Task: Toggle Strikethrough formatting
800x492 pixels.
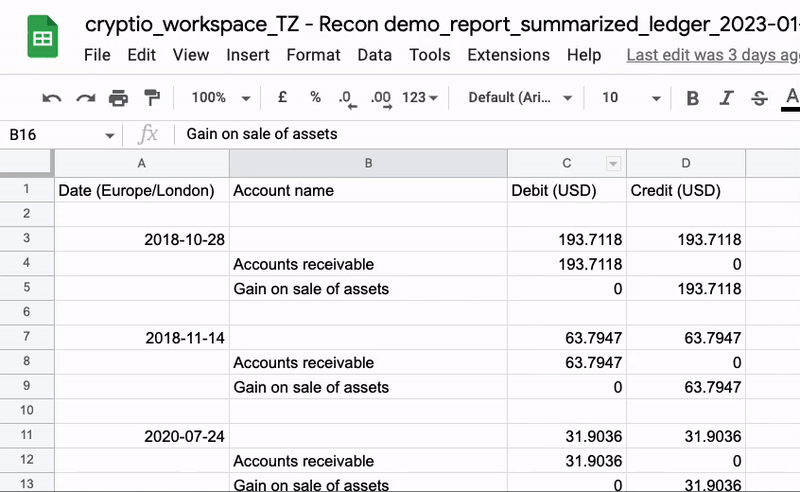Action: [x=759, y=97]
